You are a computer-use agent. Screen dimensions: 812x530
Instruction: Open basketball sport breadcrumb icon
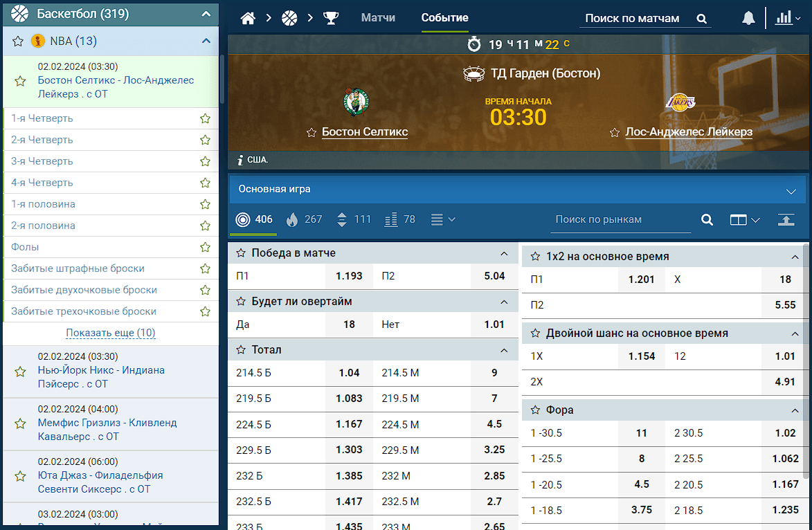click(x=289, y=18)
